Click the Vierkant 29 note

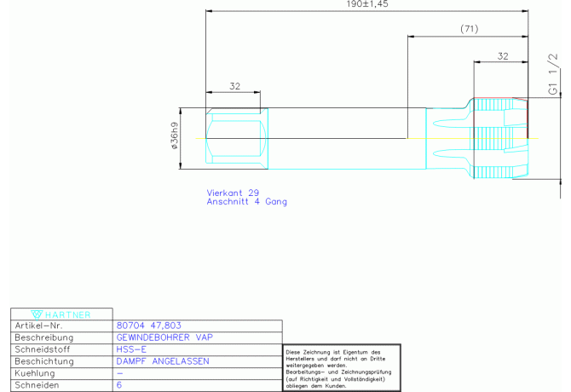pos(233,193)
